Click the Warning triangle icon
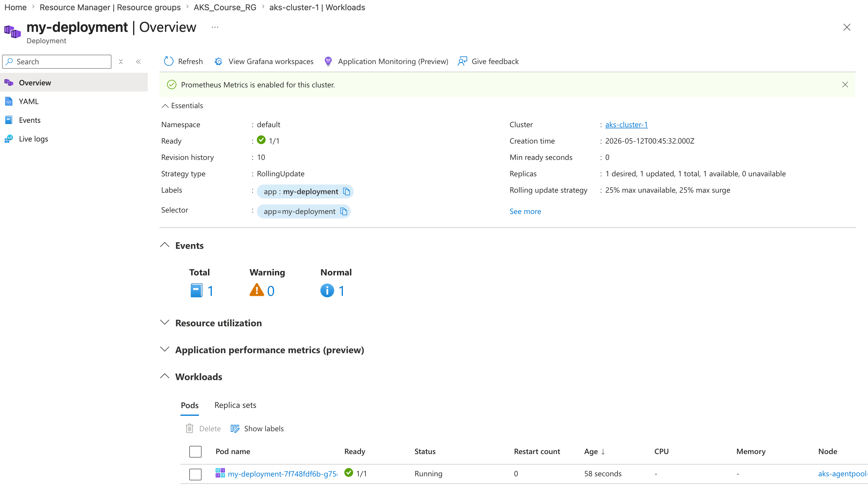The height and width of the screenshot is (502, 868). pyautogui.click(x=257, y=290)
